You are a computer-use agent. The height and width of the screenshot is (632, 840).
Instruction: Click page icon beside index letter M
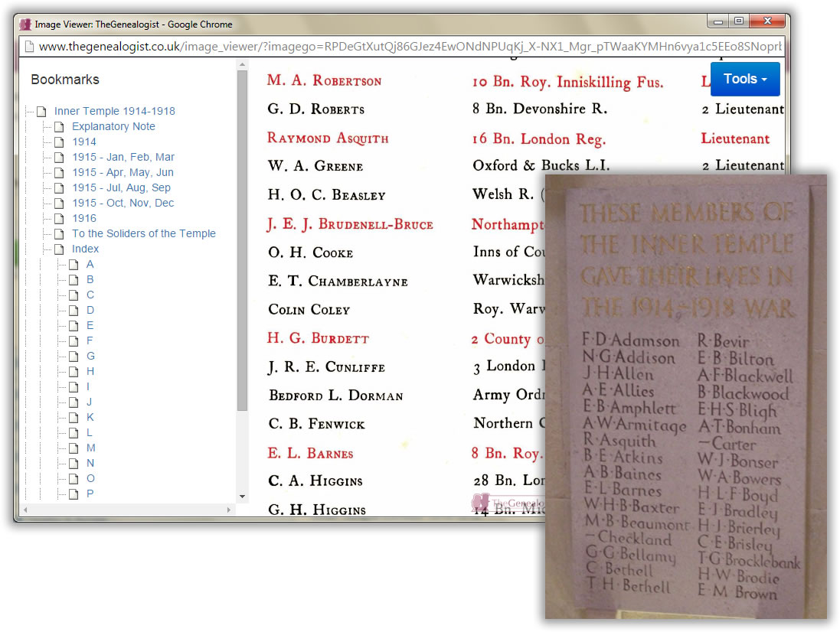74,448
